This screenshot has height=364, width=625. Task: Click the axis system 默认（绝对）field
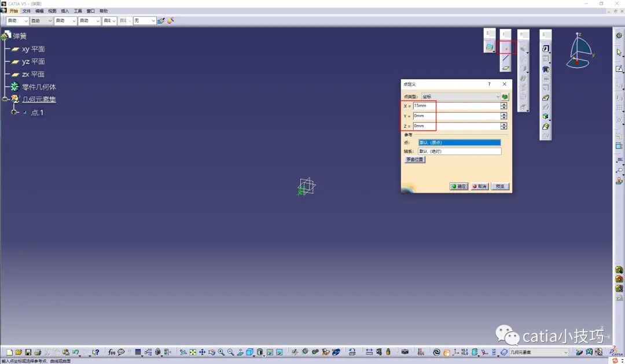pyautogui.click(x=459, y=151)
